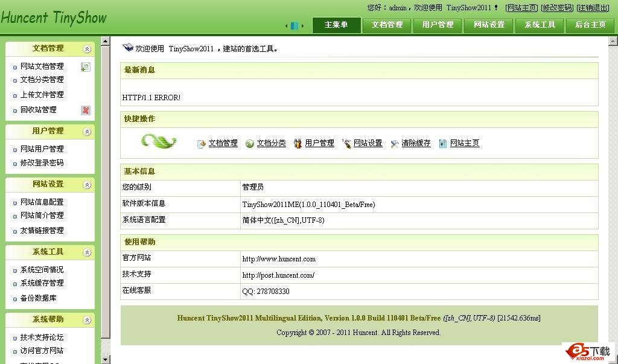Click the sidebar toggle icon in header
The width and height of the screenshot is (618, 364).
click(294, 25)
